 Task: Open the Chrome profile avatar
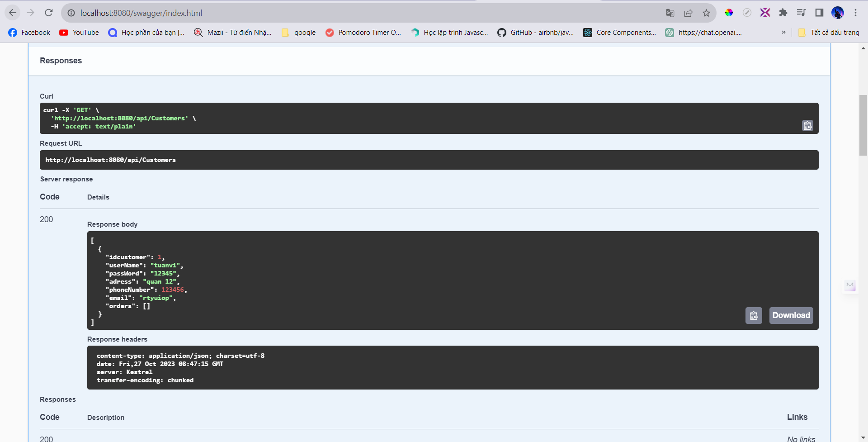(837, 13)
